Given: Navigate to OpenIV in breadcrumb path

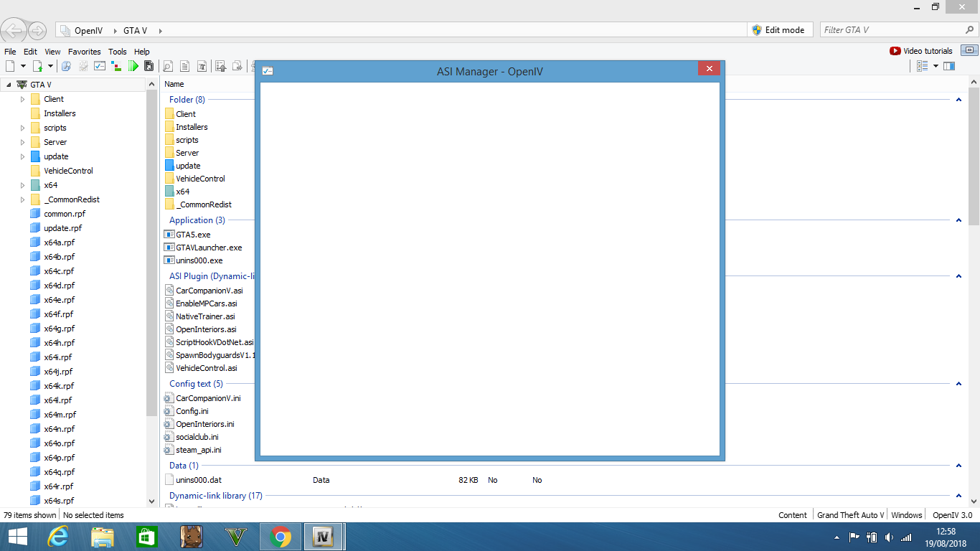Looking at the screenshot, I should click(x=90, y=31).
